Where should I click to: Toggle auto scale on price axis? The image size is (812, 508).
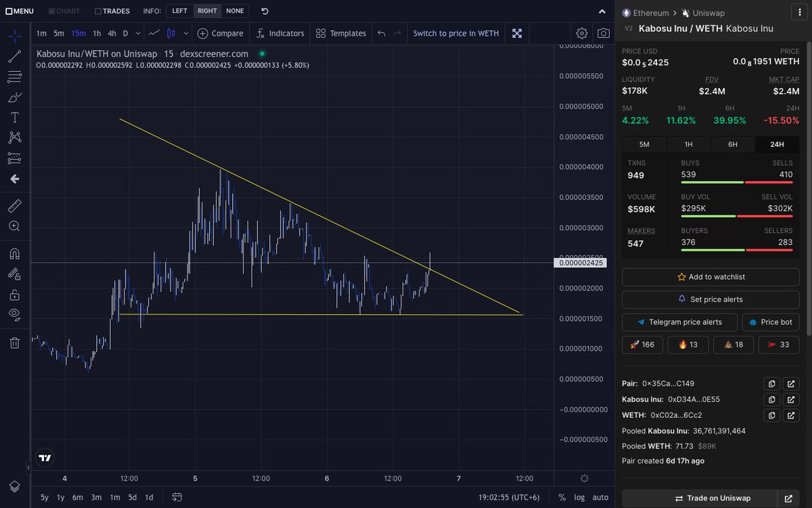pyautogui.click(x=600, y=497)
